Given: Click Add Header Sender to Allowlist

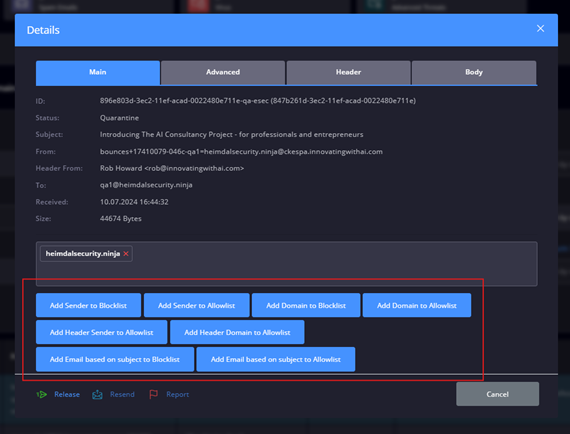Looking at the screenshot, I should coord(101,332).
